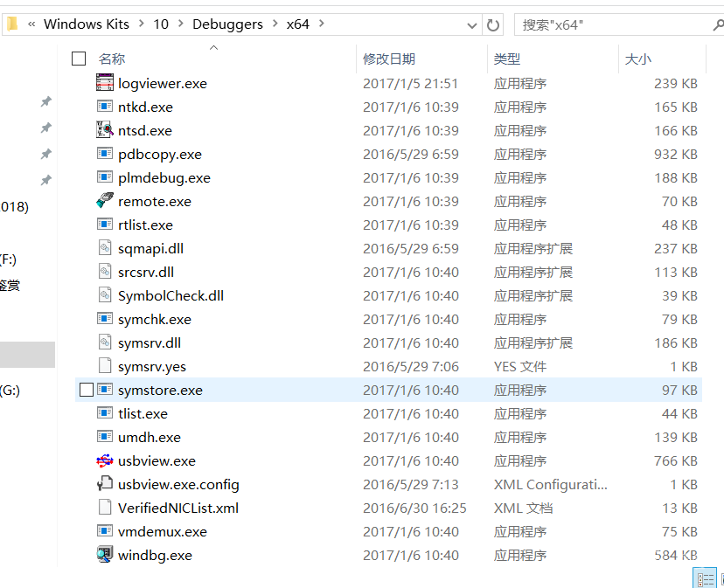Click the XML Configurati... type cell
Viewport: 724px width, 588px height.
(550, 484)
